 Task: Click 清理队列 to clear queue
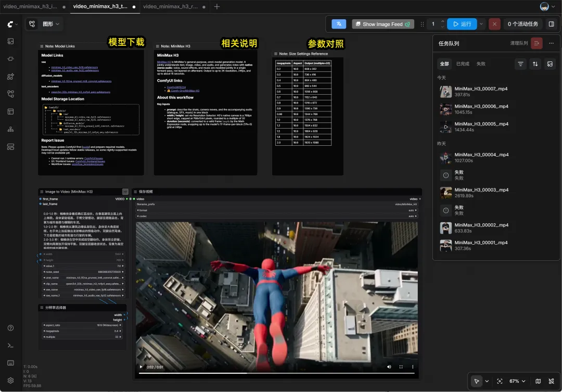(519, 43)
